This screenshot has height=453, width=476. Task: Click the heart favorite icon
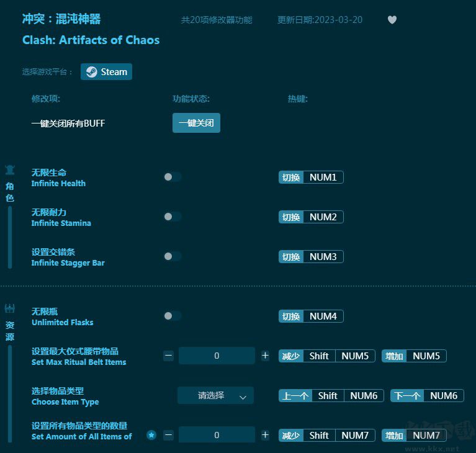392,20
